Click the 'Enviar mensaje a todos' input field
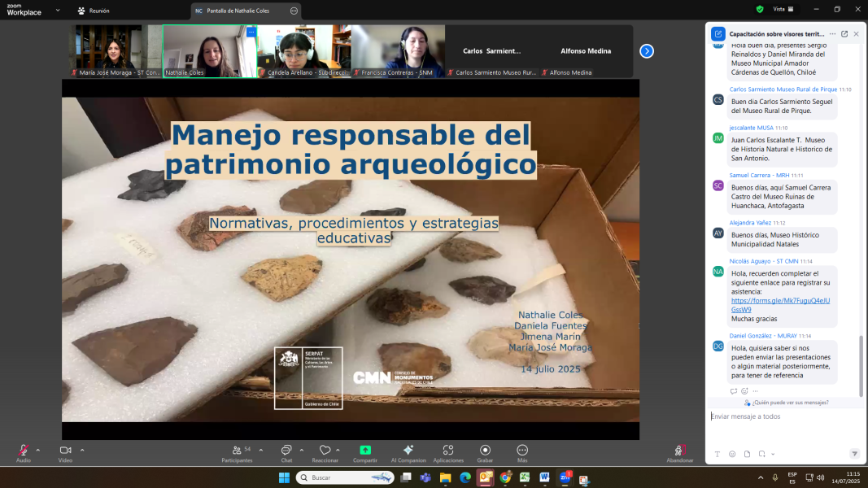Screen dimensions: 868x488 (x=781, y=416)
